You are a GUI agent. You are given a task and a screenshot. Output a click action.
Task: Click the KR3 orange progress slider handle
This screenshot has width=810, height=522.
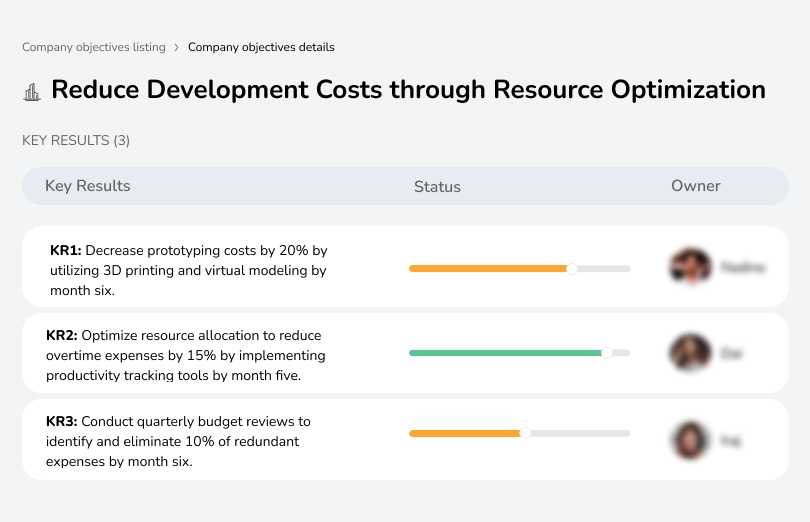pyautogui.click(x=525, y=433)
